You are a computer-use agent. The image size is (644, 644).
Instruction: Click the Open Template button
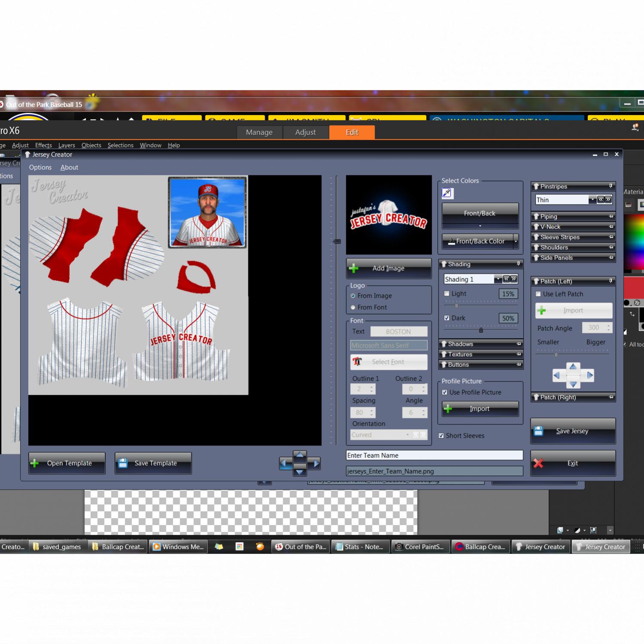(67, 463)
